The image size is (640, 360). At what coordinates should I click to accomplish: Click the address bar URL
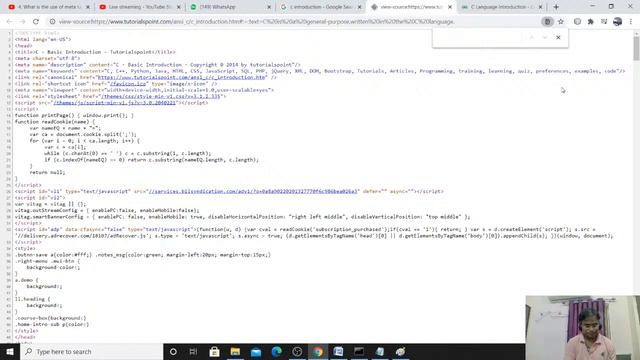click(256, 22)
